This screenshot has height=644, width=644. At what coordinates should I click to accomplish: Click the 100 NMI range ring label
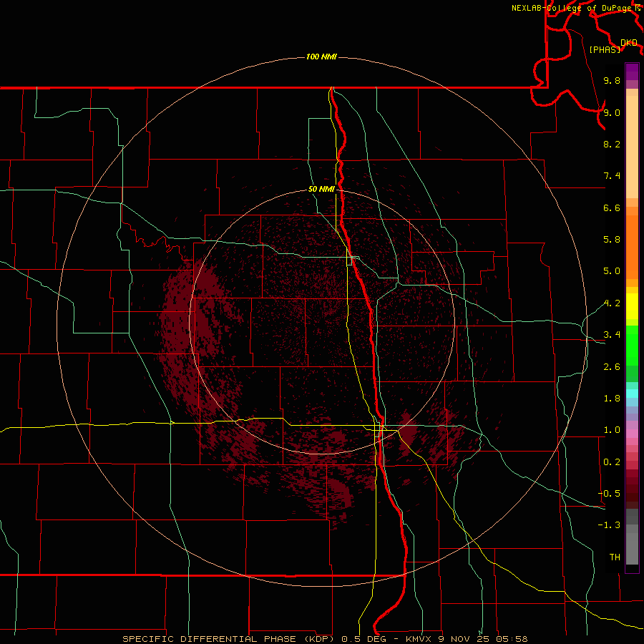[321, 57]
